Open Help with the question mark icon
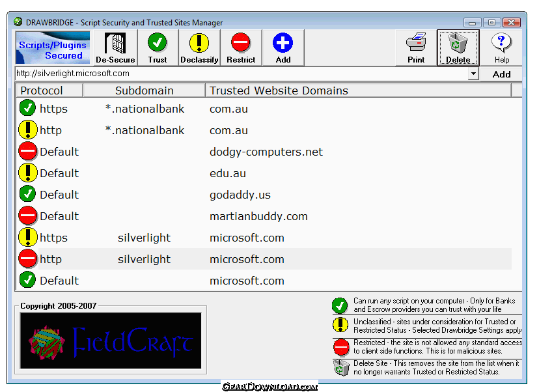This screenshot has width=539, height=392. [501, 42]
